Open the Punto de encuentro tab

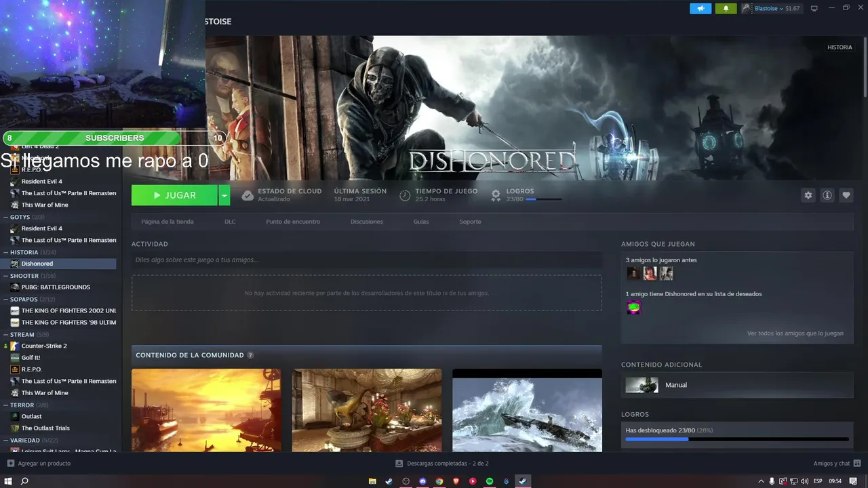[293, 222]
